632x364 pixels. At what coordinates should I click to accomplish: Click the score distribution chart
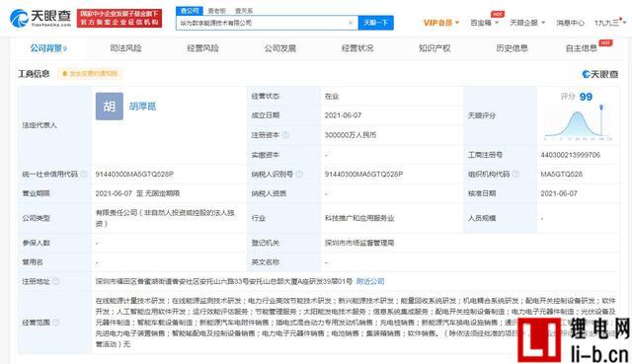pyautogui.click(x=579, y=122)
